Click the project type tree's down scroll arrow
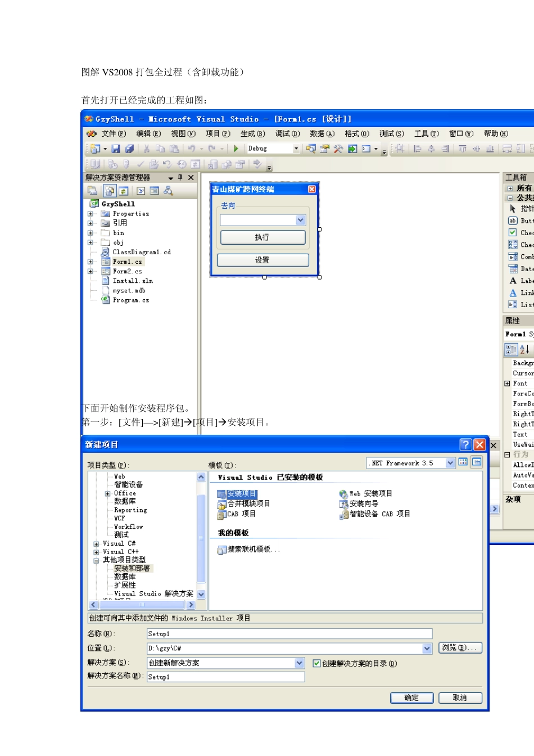 201,594
